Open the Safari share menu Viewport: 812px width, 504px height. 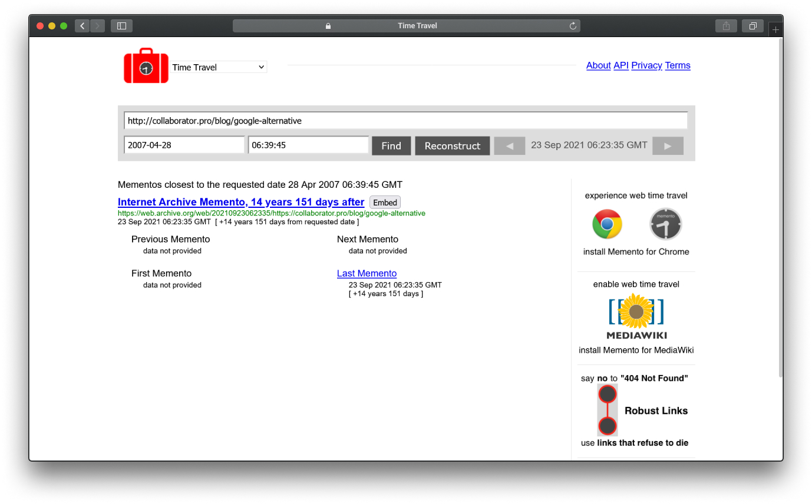pyautogui.click(x=726, y=26)
